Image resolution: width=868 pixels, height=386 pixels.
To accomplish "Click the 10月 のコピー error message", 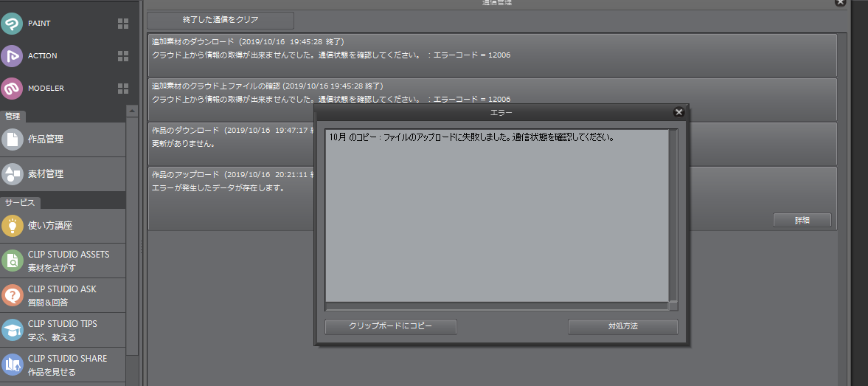I will [472, 137].
